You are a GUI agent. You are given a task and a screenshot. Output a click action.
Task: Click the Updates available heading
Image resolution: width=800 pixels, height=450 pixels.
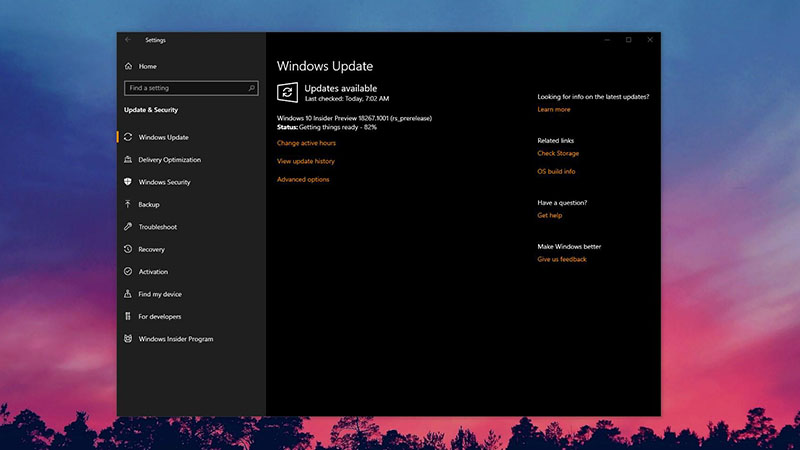[340, 88]
